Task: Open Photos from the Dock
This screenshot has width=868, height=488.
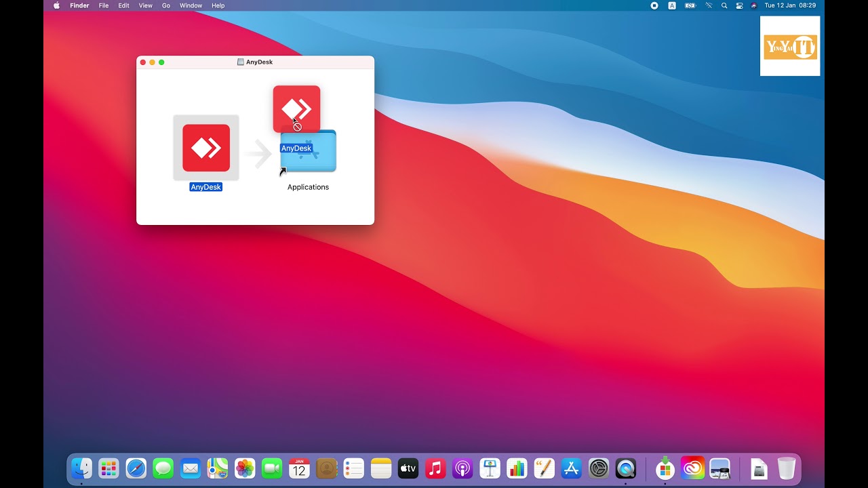Action: pyautogui.click(x=245, y=468)
